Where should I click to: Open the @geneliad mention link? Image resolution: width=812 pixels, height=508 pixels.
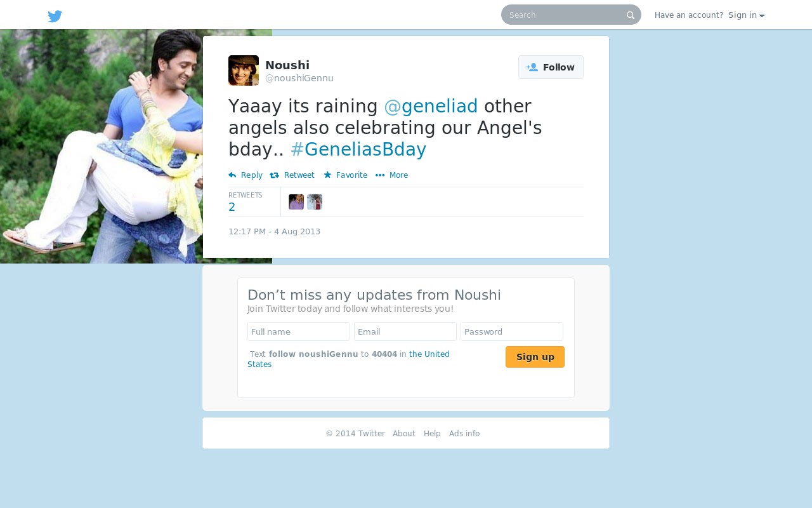point(431,106)
